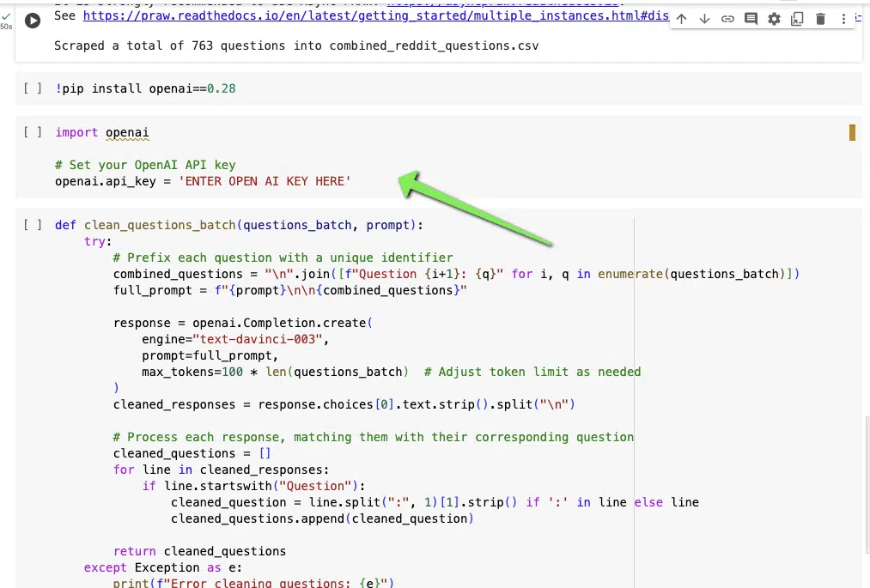Run the import openai cell
The height and width of the screenshot is (588, 870).
click(33, 132)
